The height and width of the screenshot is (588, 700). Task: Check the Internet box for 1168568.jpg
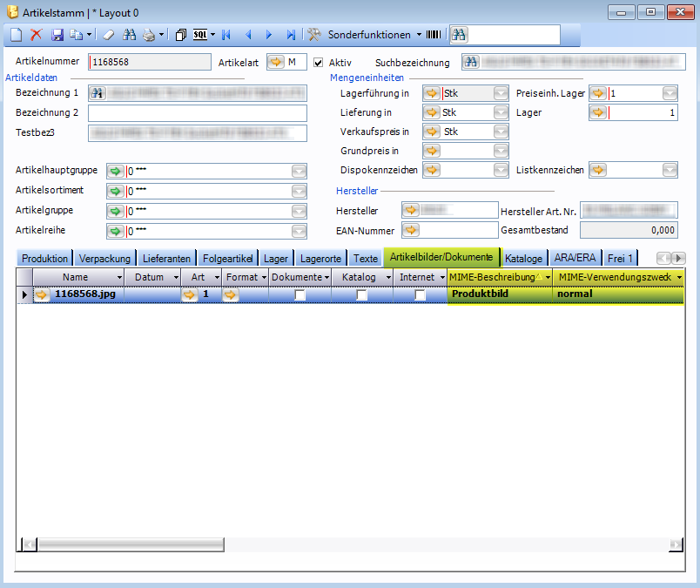421,295
